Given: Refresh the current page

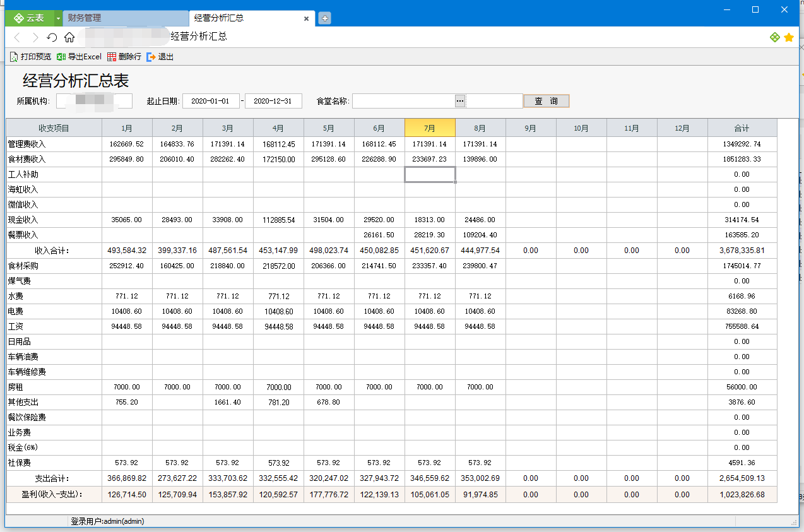Looking at the screenshot, I should [x=52, y=37].
